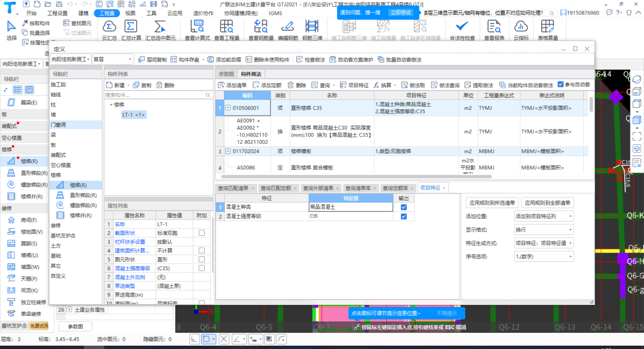The image size is (644, 349).
Task: Open 建模 ribbon tab
Action: click(x=84, y=13)
